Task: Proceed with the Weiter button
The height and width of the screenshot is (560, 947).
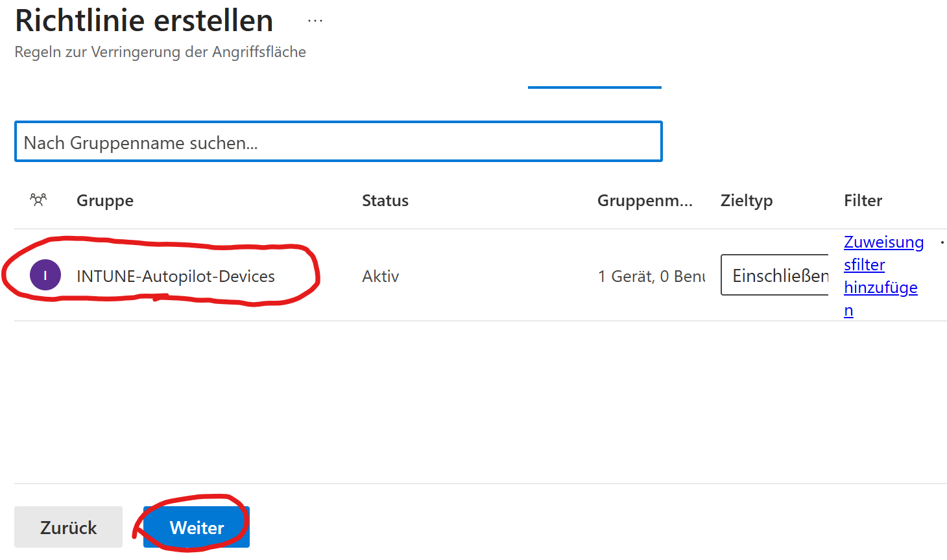Action: coord(197,527)
